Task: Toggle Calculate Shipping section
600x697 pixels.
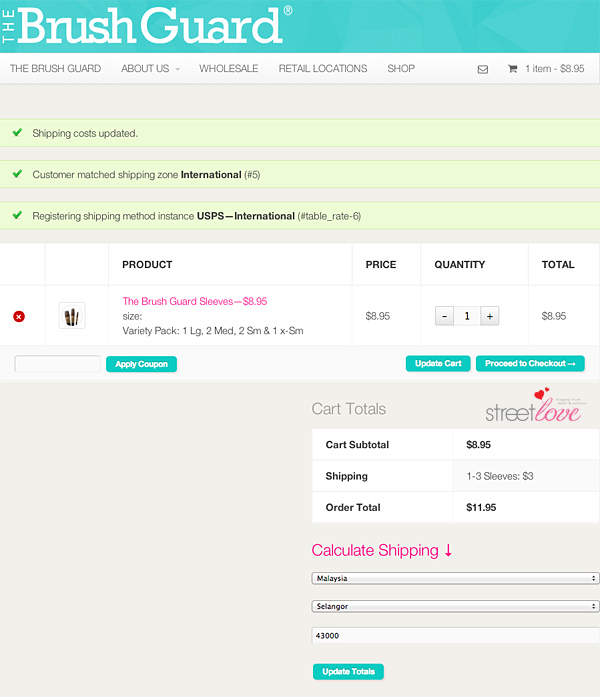Action: pyautogui.click(x=382, y=550)
